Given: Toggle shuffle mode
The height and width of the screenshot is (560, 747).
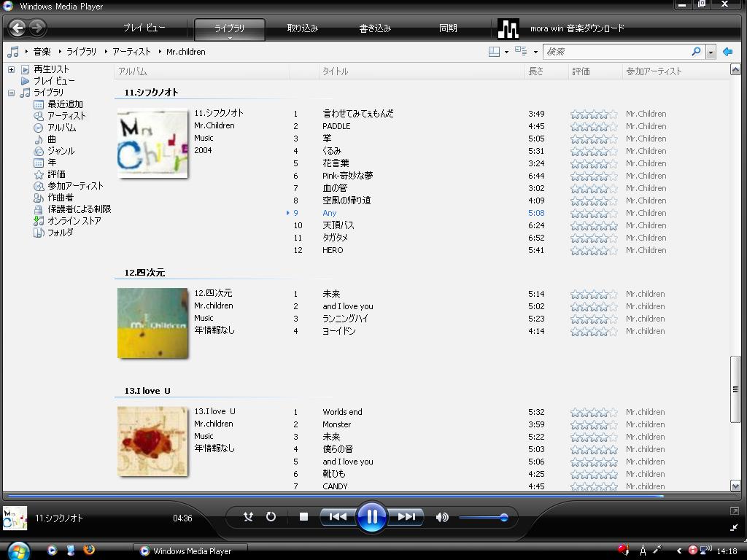Looking at the screenshot, I should 248,517.
